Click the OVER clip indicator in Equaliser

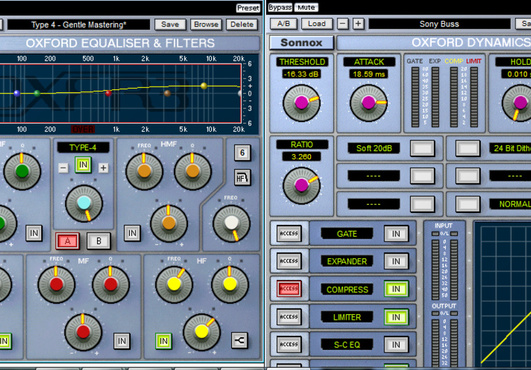83,129
